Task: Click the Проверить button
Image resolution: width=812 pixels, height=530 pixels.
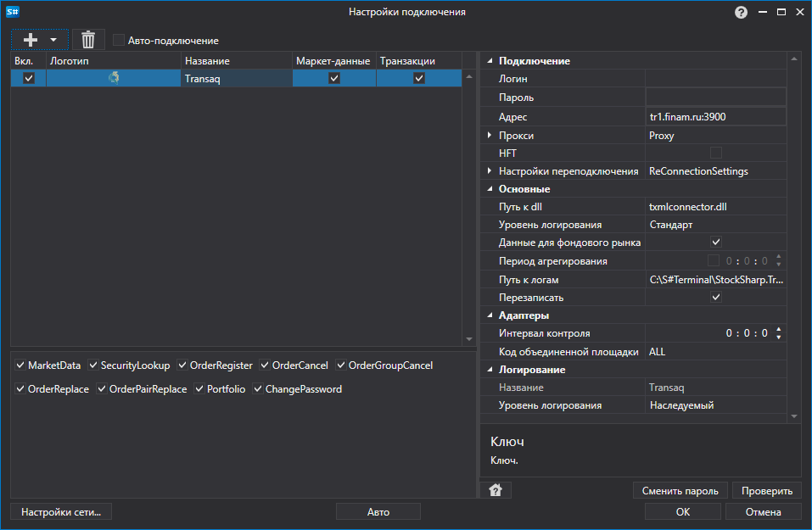Action: tap(767, 491)
